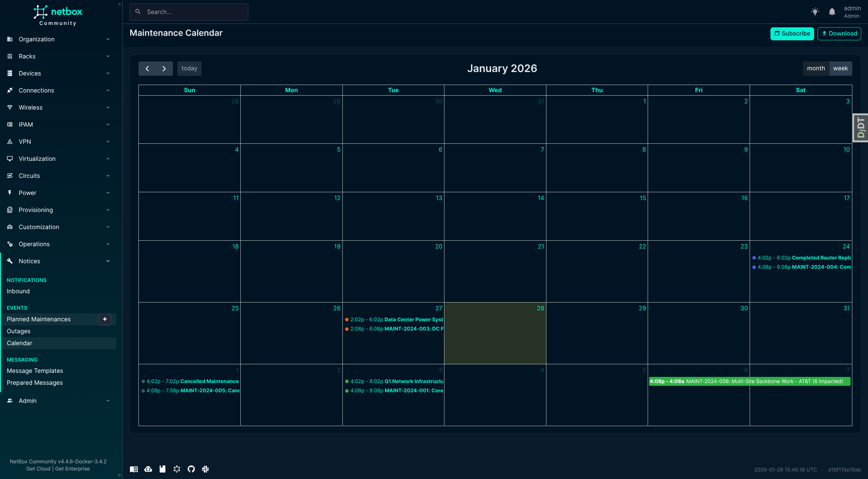The image size is (868, 479).
Task: Open the REST API cloud icon in footer
Action: [148, 469]
